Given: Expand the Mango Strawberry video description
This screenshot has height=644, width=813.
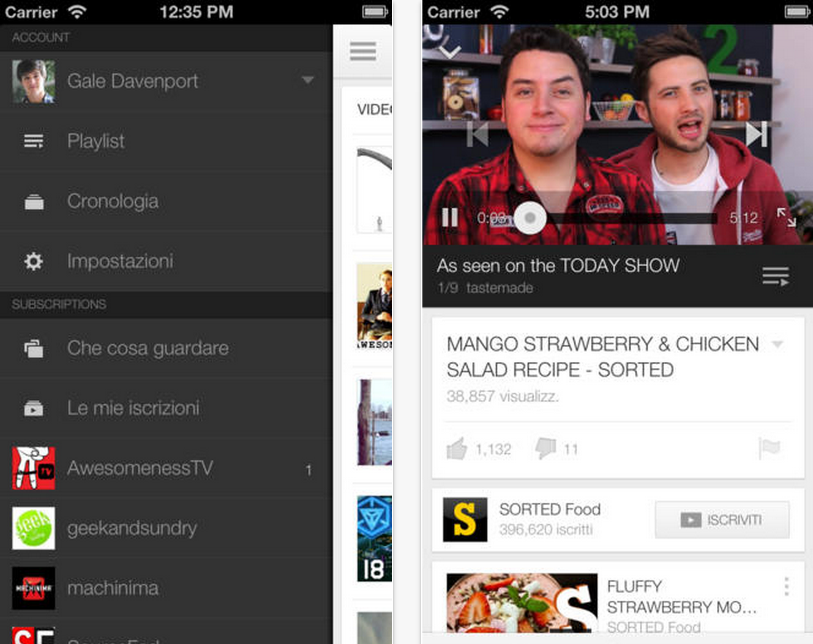Looking at the screenshot, I should [777, 344].
